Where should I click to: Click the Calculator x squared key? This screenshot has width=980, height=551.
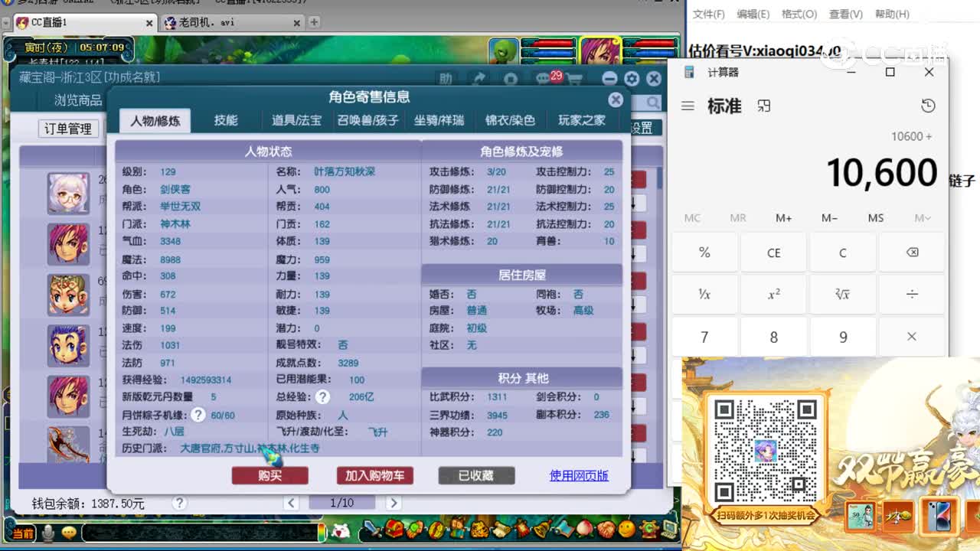[x=774, y=295]
